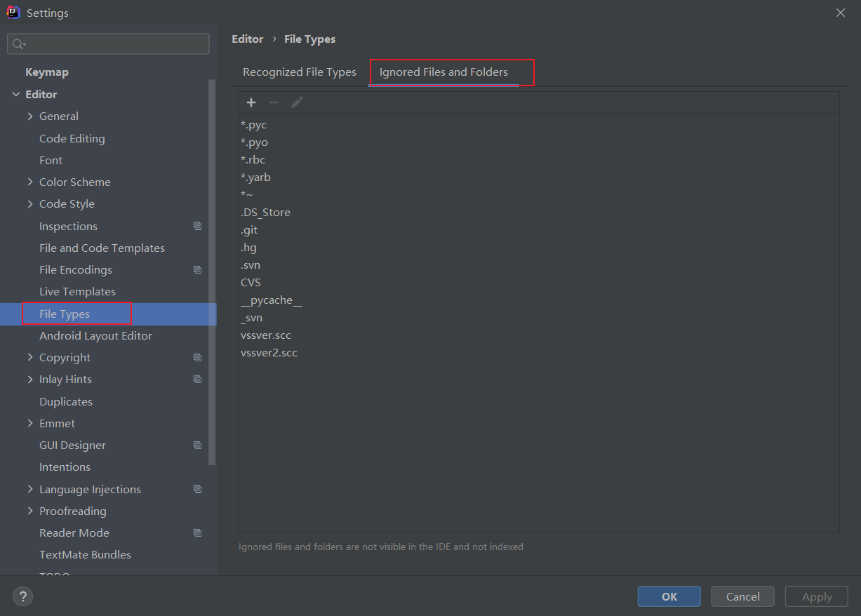Click project-level icon next to File Encodings

(198, 269)
